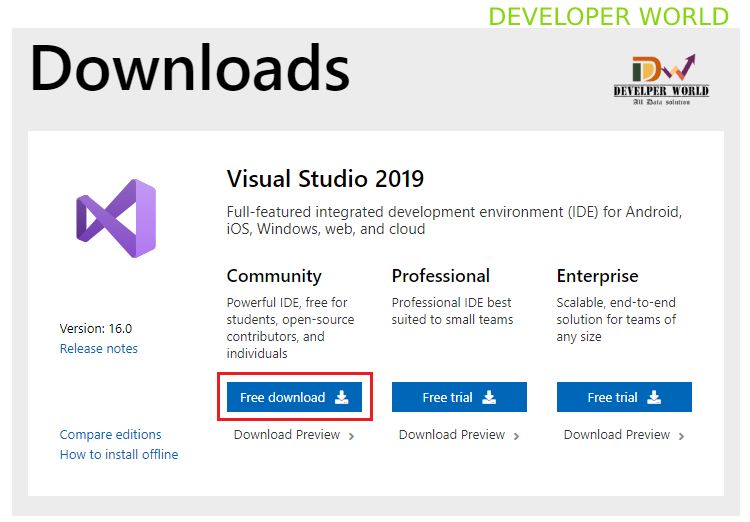The width and height of the screenshot is (750, 522).
Task: Click the Enterprise edition heading
Action: [597, 276]
